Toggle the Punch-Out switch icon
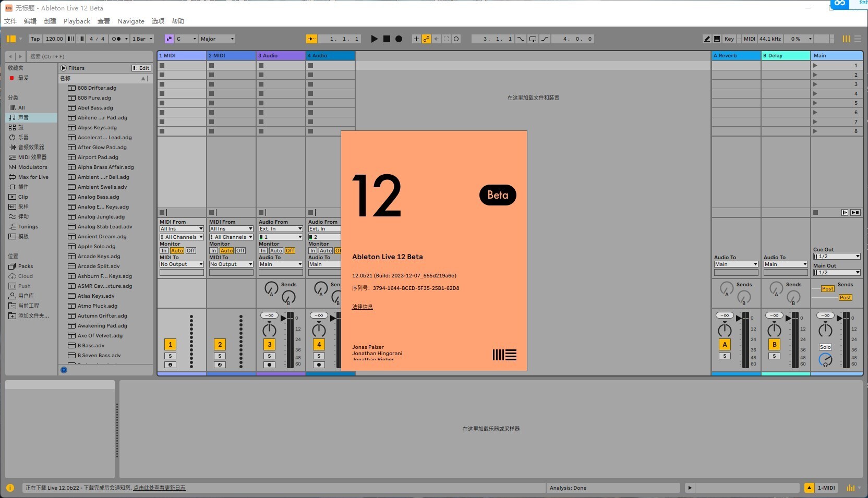868x498 pixels. click(x=545, y=39)
